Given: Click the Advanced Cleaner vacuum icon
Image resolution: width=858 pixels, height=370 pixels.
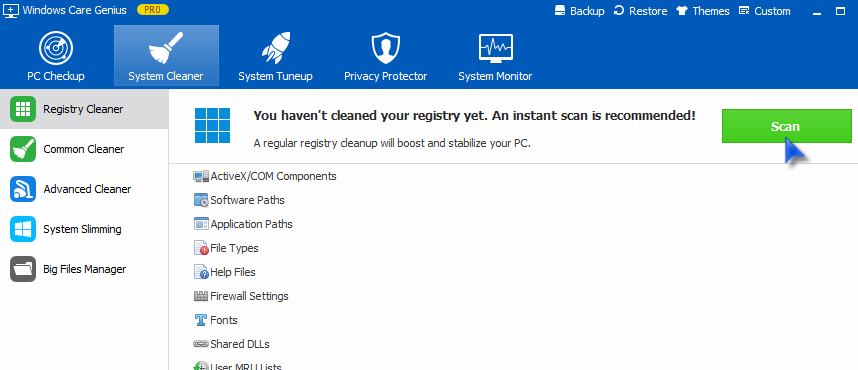Looking at the screenshot, I should coord(23,189).
